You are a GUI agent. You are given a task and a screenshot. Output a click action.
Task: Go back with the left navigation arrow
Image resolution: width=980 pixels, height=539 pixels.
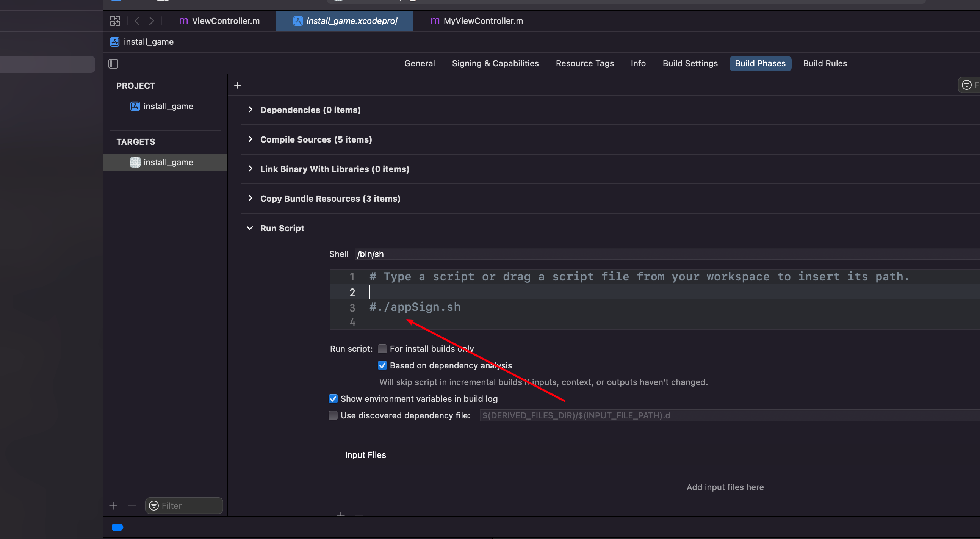pyautogui.click(x=137, y=21)
